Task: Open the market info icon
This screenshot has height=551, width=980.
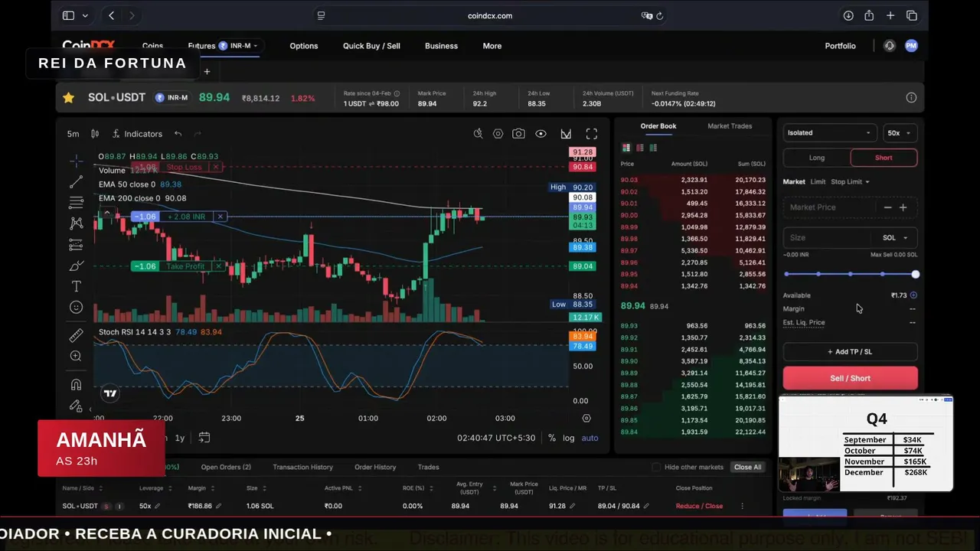Action: point(911,97)
